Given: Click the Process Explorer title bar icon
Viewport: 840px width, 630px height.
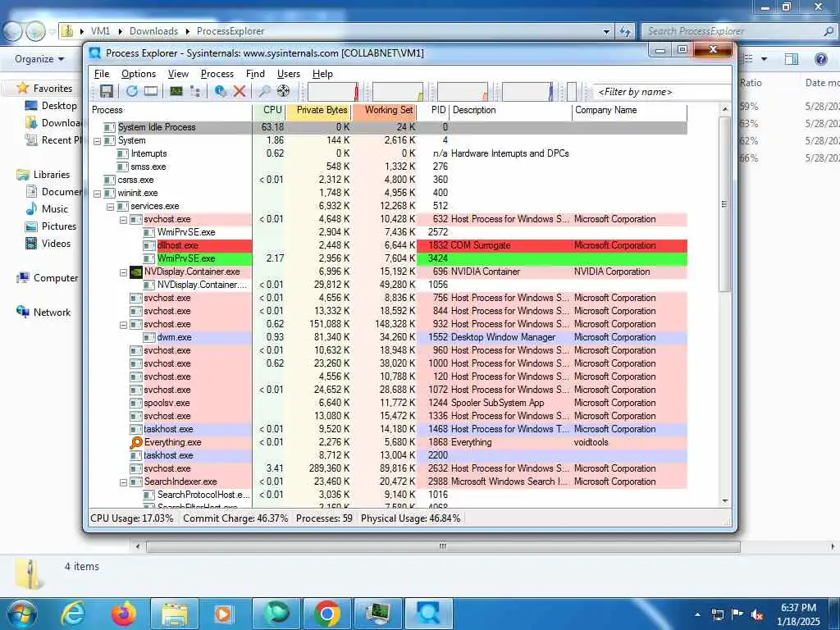Looking at the screenshot, I should 95,53.
